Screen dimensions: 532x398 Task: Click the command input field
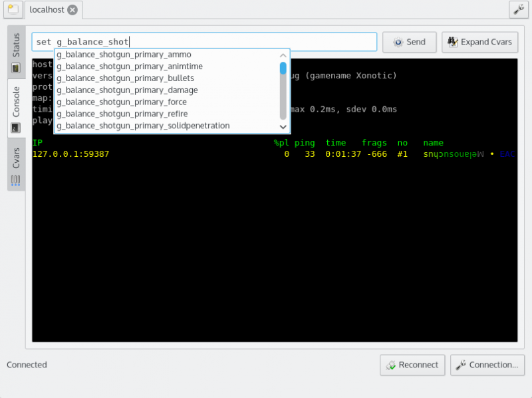pos(204,42)
